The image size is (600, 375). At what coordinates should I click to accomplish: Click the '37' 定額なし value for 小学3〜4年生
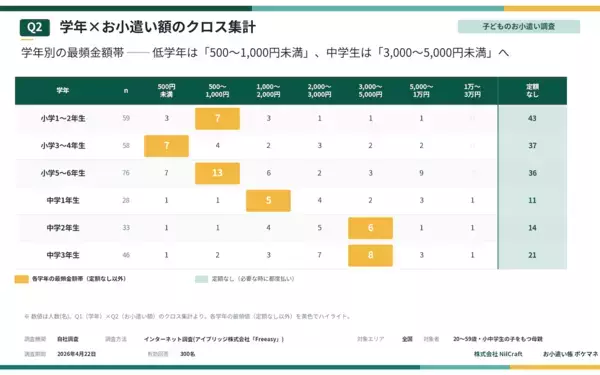pyautogui.click(x=532, y=146)
